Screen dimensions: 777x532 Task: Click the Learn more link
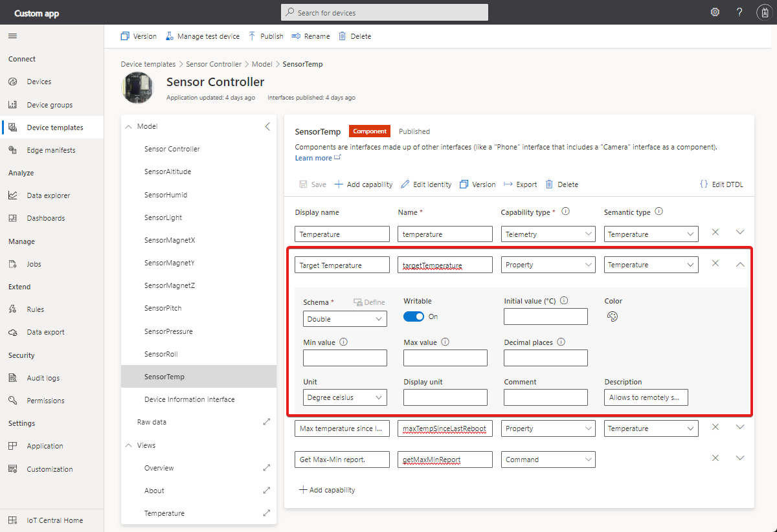318,158
